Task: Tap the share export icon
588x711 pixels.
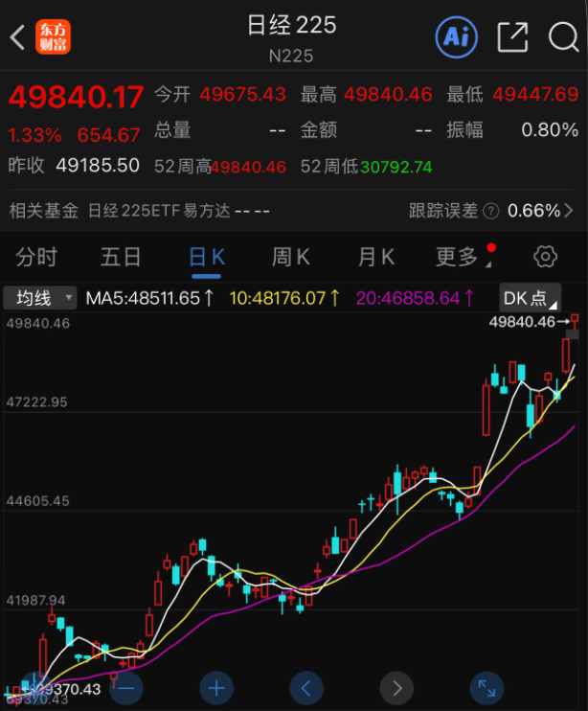Action: [x=512, y=37]
